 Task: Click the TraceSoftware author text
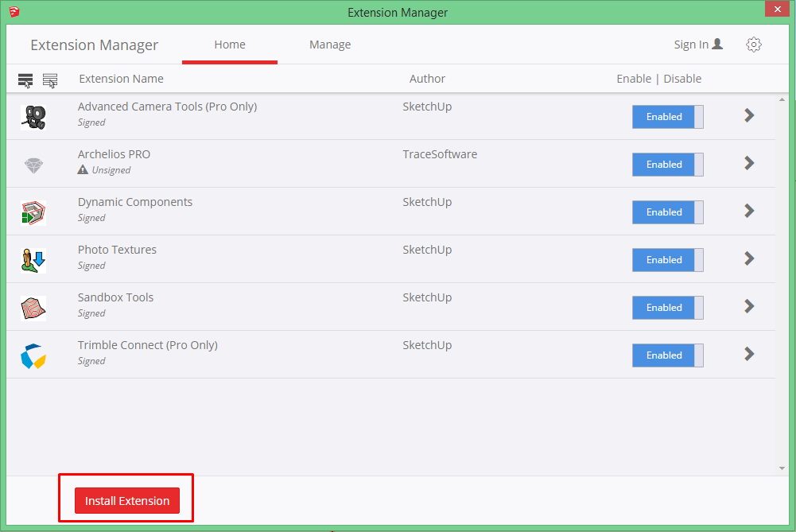point(440,154)
